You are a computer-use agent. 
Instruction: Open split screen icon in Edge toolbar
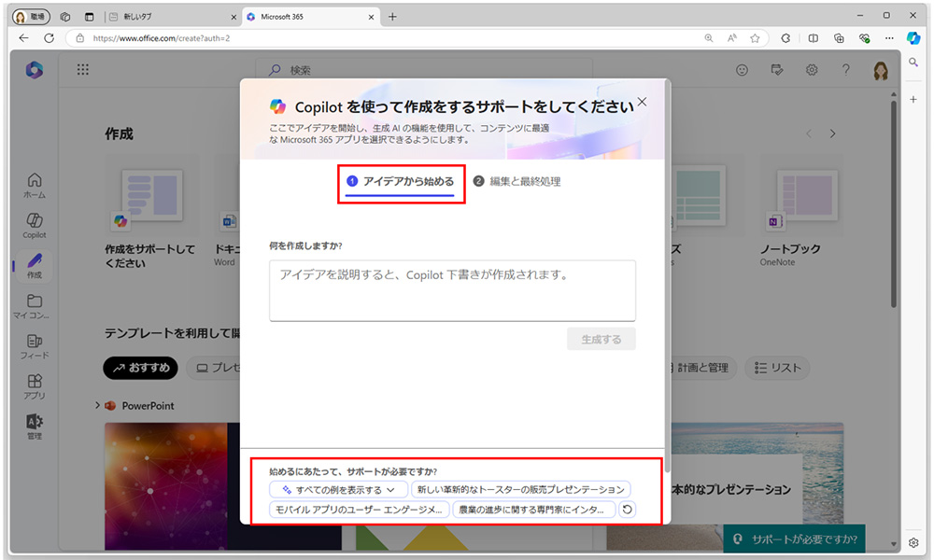pyautogui.click(x=814, y=38)
